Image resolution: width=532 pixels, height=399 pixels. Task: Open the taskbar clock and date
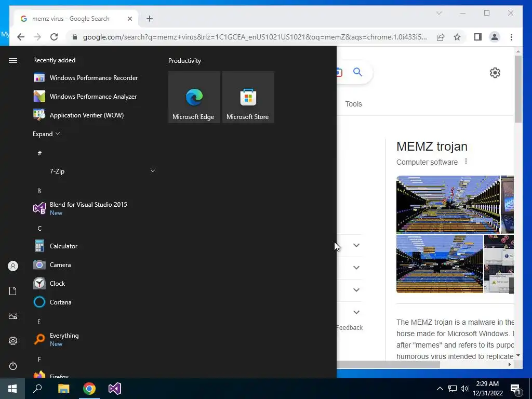coord(487,389)
